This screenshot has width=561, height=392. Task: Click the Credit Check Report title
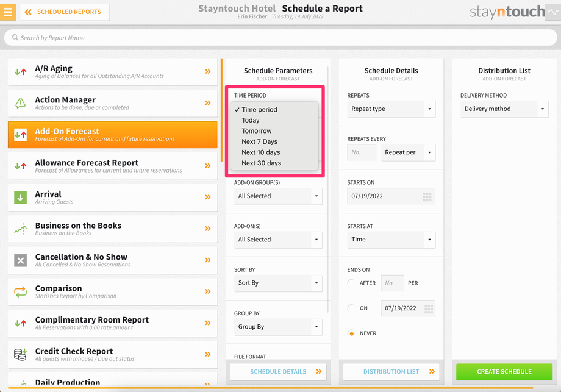click(x=74, y=351)
